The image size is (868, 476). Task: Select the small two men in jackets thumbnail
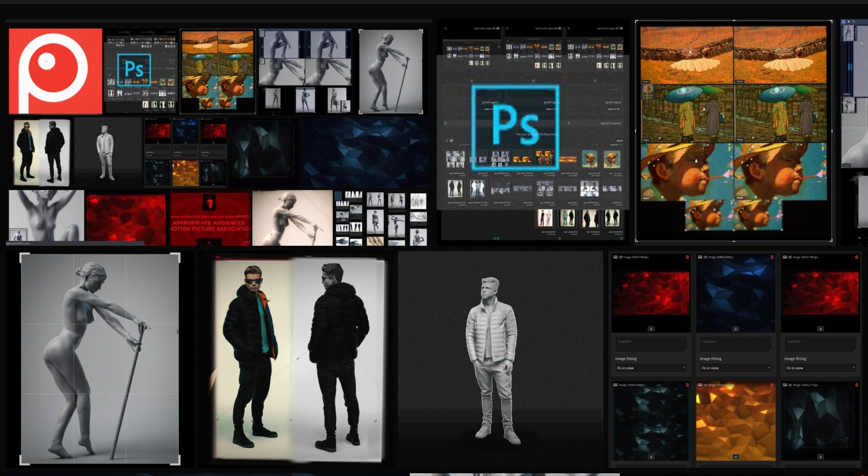point(41,152)
